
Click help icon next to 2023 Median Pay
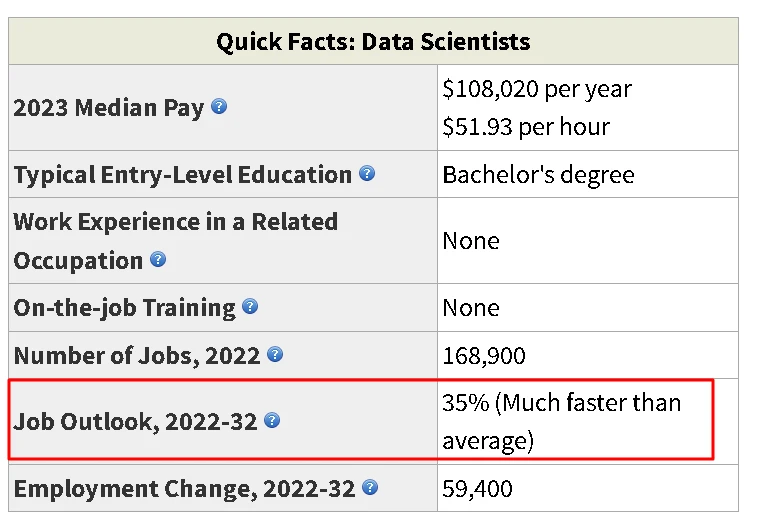pos(219,106)
